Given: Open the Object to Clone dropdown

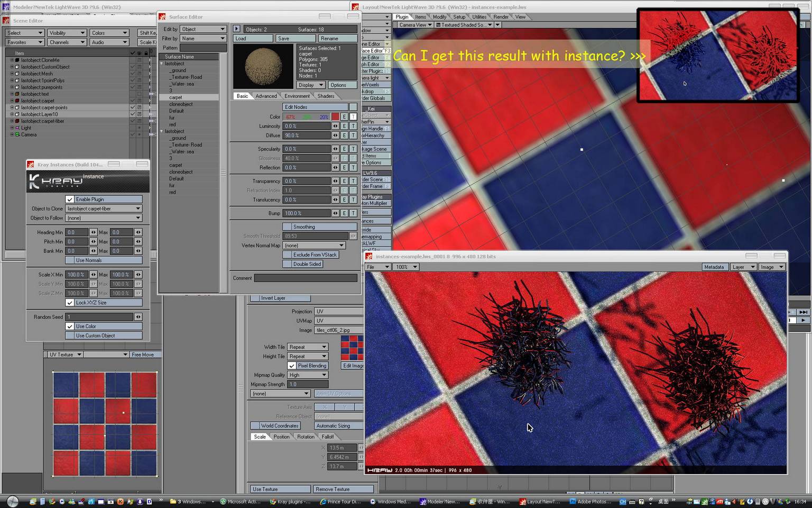Looking at the screenshot, I should 104,209.
